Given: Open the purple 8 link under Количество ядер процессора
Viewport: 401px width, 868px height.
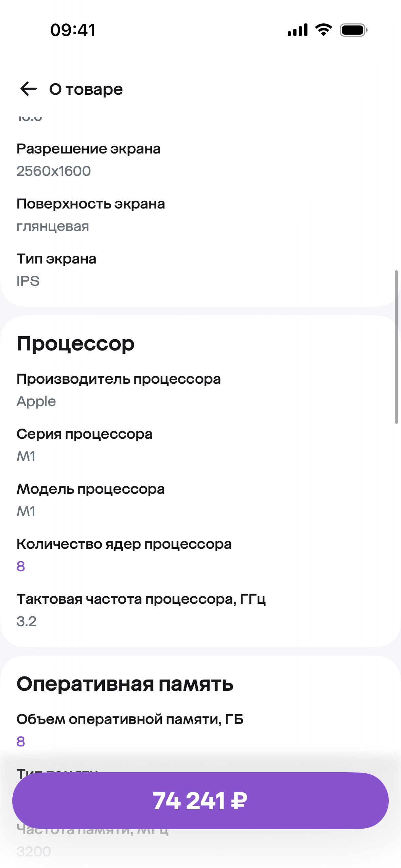Looking at the screenshot, I should [x=21, y=566].
